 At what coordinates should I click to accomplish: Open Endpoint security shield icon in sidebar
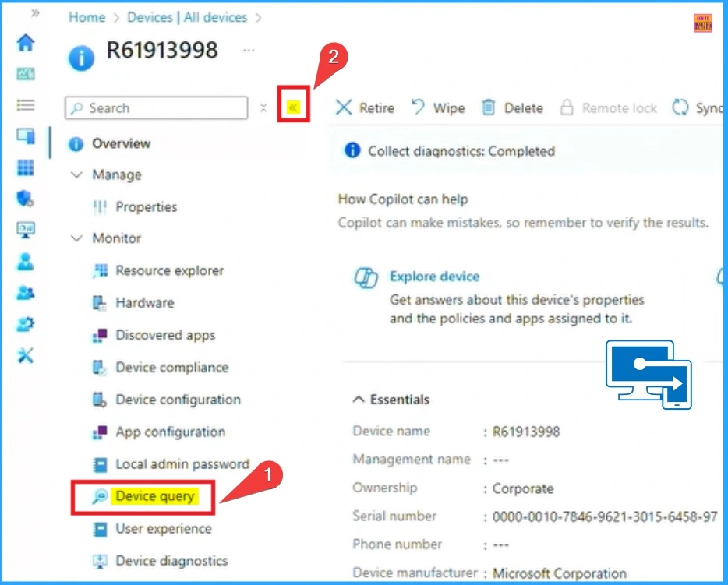(x=26, y=199)
